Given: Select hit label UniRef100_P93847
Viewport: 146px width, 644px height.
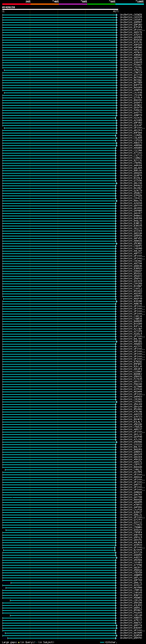Looking at the screenshot, I should (131, 65).
